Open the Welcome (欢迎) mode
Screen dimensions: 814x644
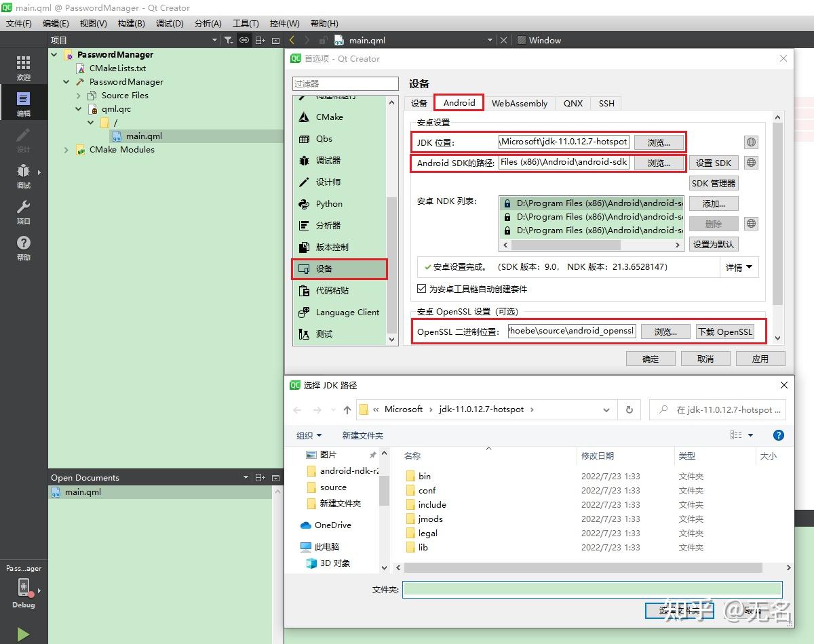click(24, 68)
